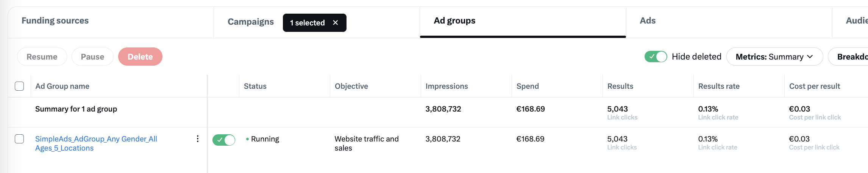The height and width of the screenshot is (173, 868).
Task: Click the Pause button
Action: point(92,57)
